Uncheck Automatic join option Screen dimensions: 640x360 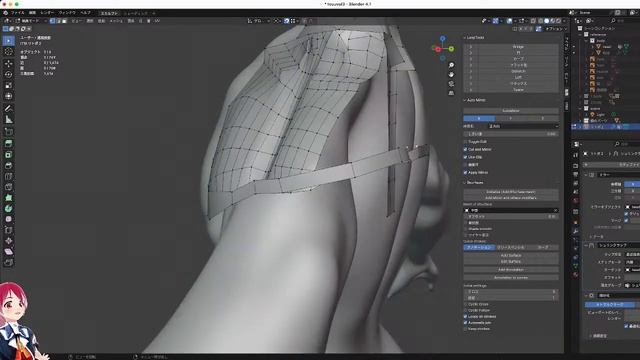(x=465, y=323)
